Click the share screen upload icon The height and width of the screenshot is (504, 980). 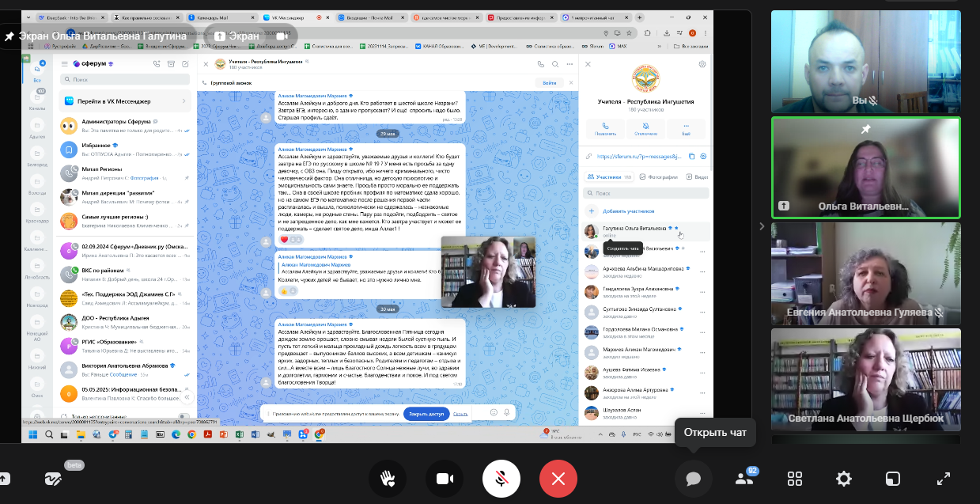[x=5, y=479]
